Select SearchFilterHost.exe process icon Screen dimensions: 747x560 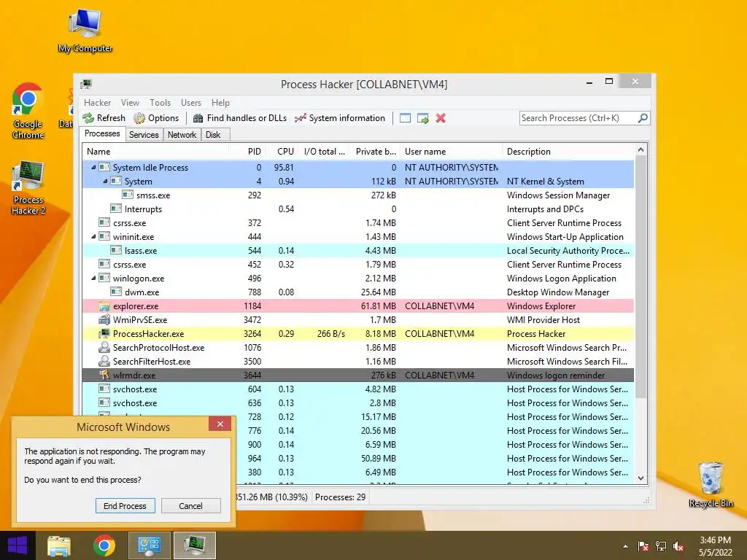104,362
